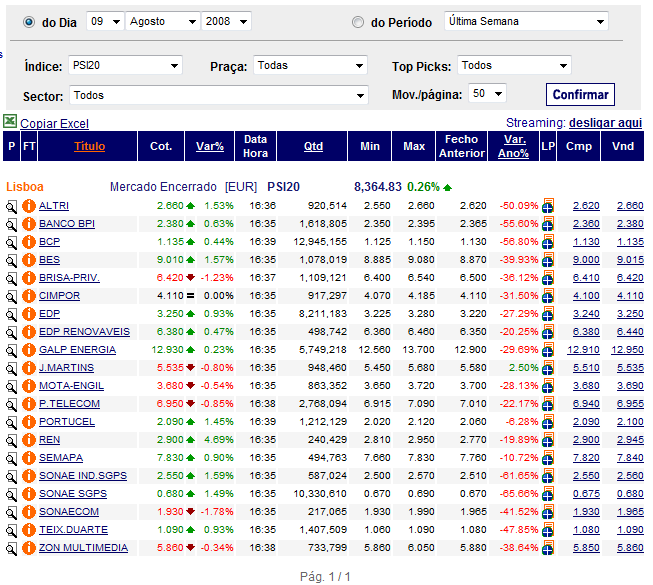Screen dimensions: 653x585
Task: Open the month dropdown showing Agosto
Action: (163, 21)
